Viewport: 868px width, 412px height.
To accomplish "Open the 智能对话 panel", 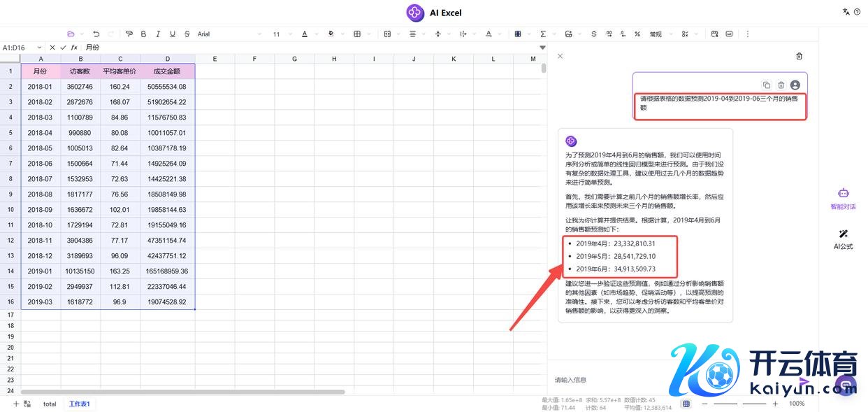I will pyautogui.click(x=843, y=199).
